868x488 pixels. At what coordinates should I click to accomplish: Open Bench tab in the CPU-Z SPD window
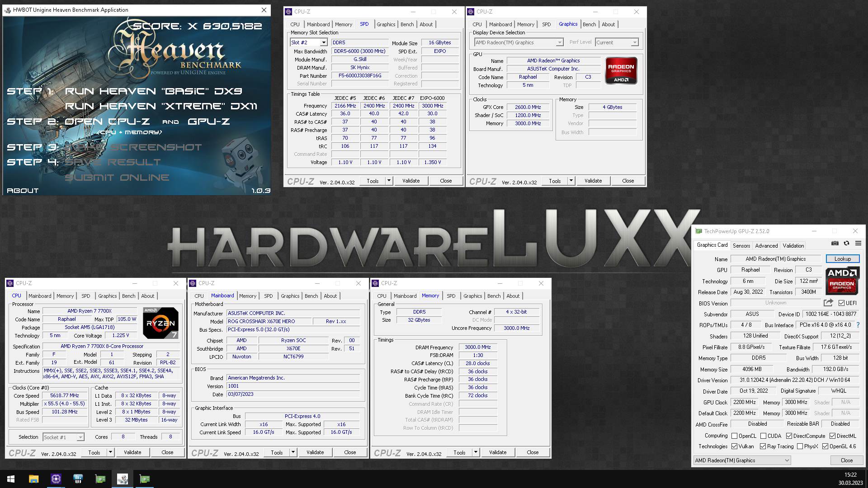click(x=407, y=24)
